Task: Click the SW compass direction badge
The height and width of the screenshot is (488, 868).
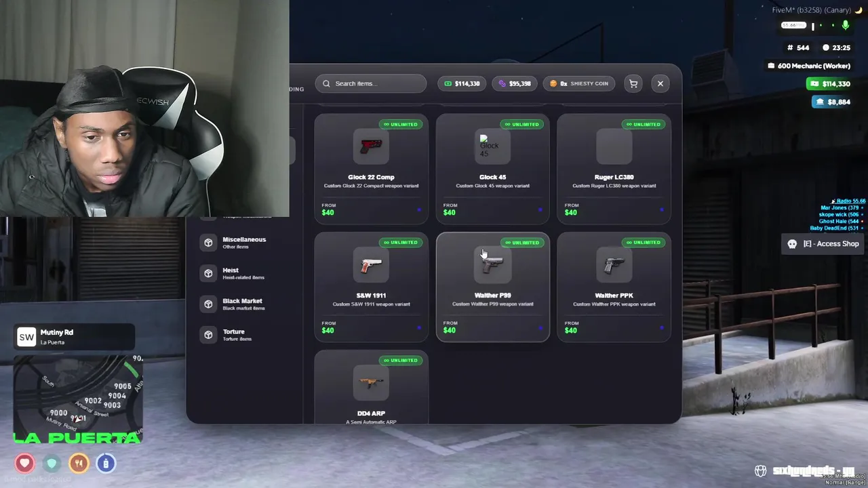Action: tap(26, 337)
